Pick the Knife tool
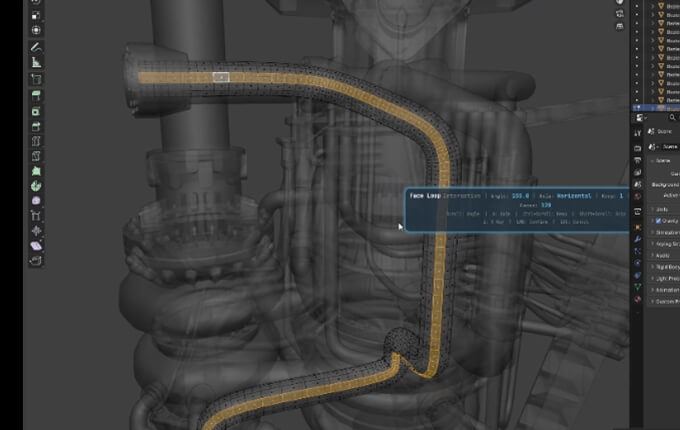Screen dimensions: 680x430 click(x=36, y=156)
